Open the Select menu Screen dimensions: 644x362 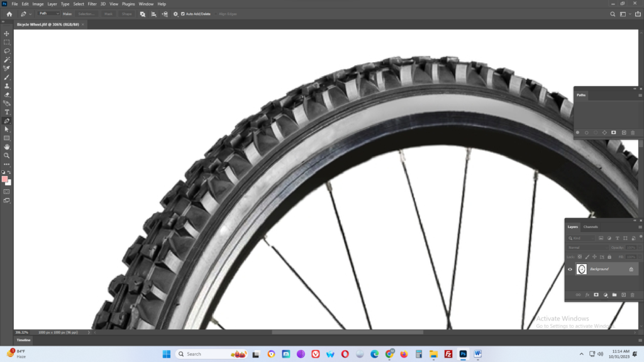tap(79, 4)
